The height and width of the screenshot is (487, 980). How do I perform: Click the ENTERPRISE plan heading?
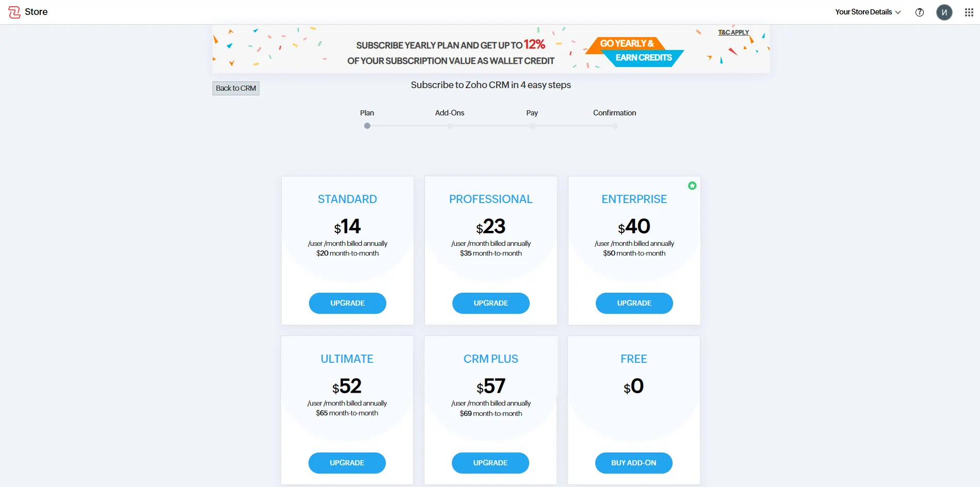click(634, 199)
